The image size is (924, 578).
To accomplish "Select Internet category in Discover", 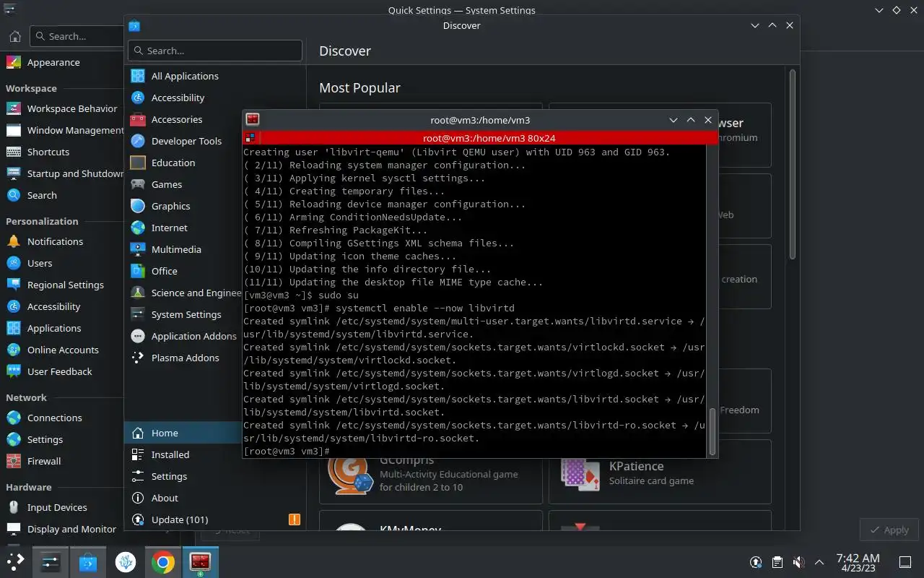I will pos(183,228).
